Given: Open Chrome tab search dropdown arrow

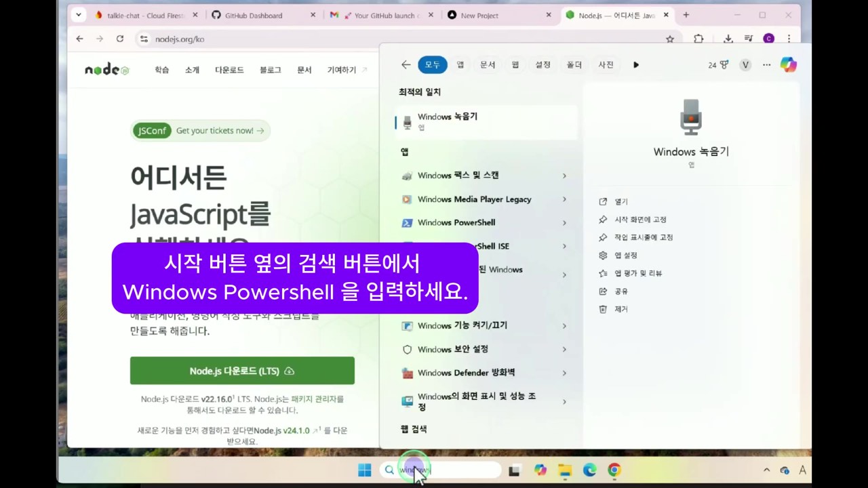Looking at the screenshot, I should click(x=79, y=15).
